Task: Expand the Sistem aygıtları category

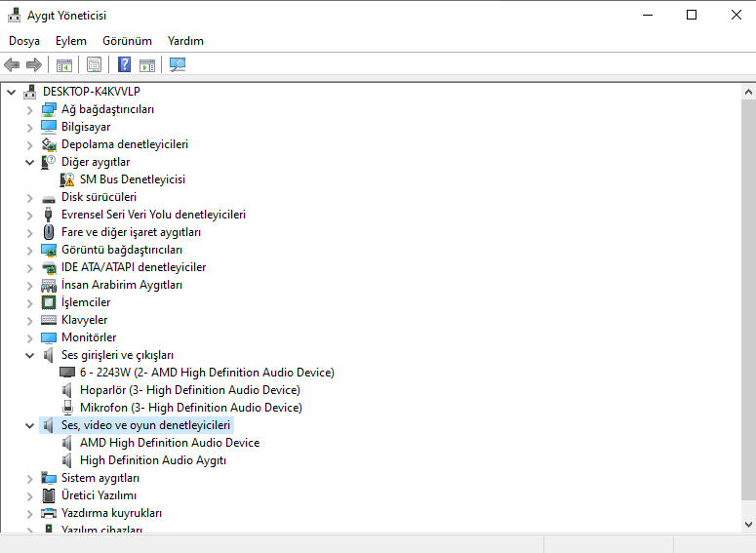Action: coord(30,479)
